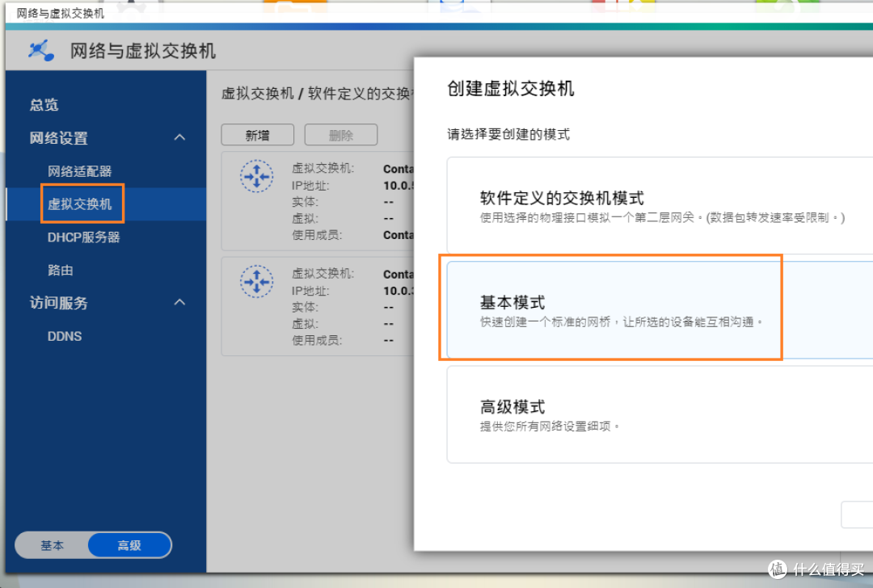This screenshot has height=588, width=873.
Task: Open the 总览 overview page
Action: [44, 104]
